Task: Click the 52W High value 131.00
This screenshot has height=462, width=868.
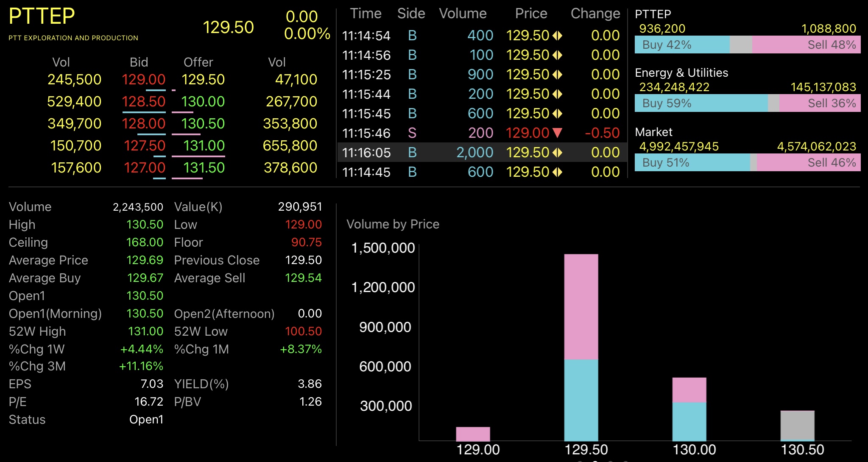Action: (x=145, y=331)
